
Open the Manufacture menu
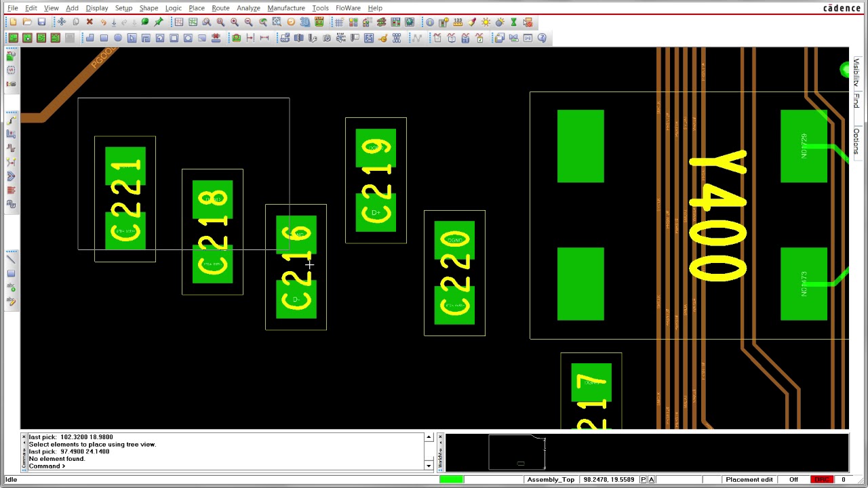(286, 8)
